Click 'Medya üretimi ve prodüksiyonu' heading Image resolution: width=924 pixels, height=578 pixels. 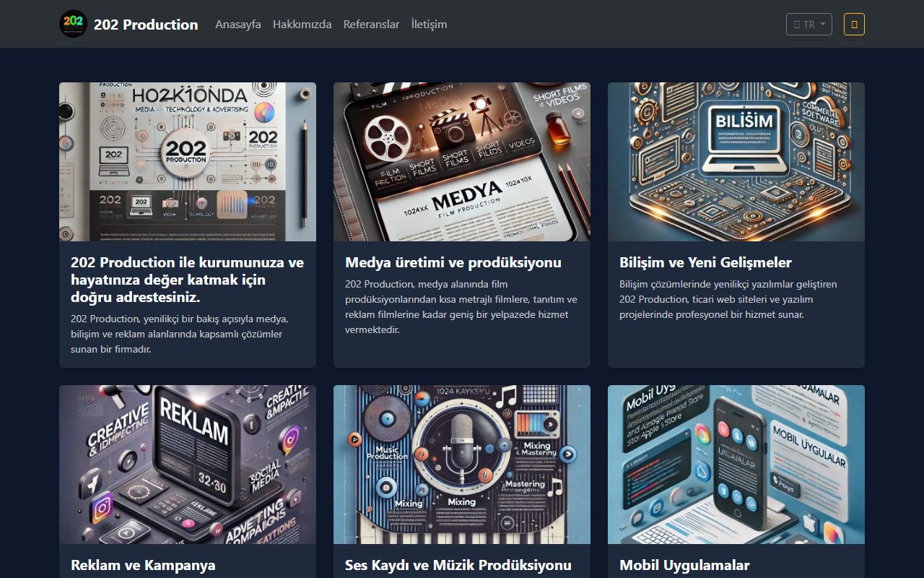pos(453,262)
